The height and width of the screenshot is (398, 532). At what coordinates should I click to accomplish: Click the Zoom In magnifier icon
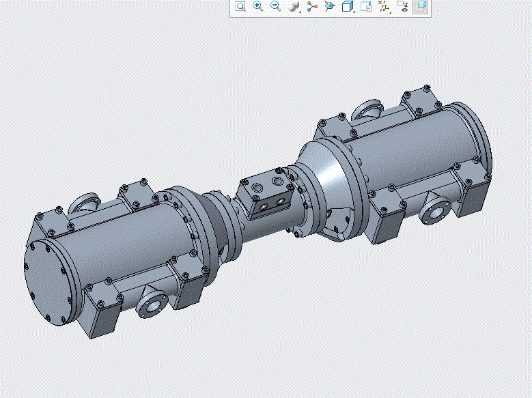(258, 6)
